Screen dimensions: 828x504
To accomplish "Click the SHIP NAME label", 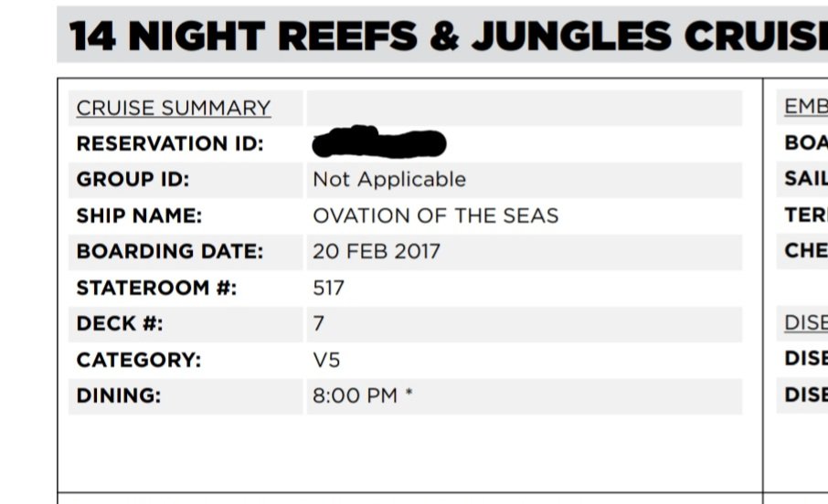I will (139, 215).
